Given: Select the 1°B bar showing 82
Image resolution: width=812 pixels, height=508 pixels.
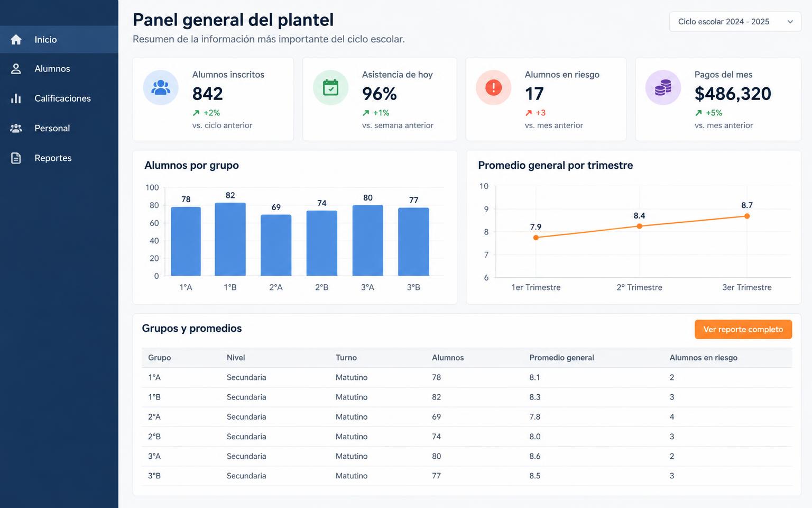Looking at the screenshot, I should (x=230, y=239).
